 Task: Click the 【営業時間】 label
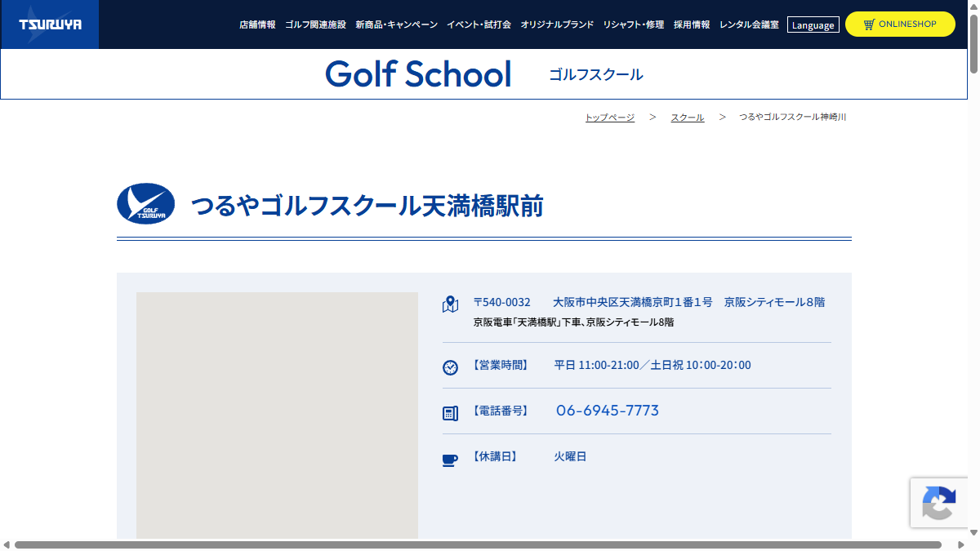(x=501, y=365)
